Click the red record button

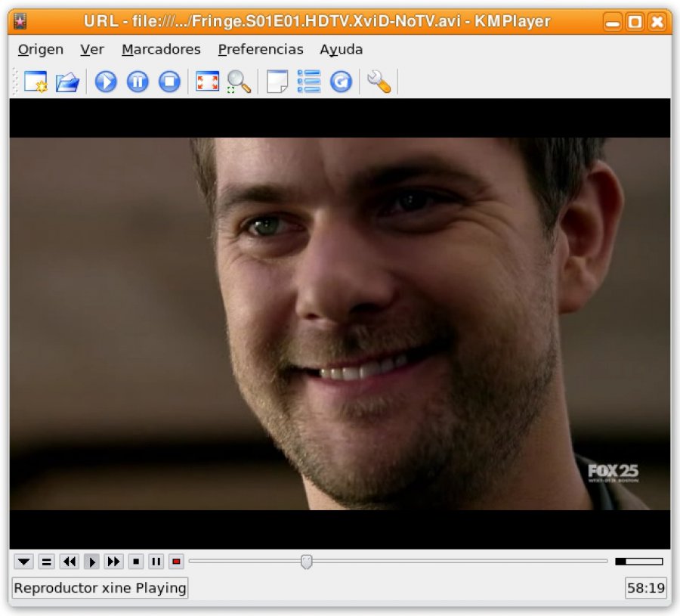coord(177,562)
